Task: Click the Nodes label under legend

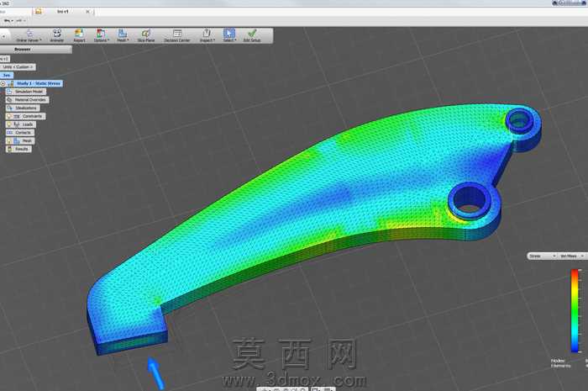Action: point(558,361)
